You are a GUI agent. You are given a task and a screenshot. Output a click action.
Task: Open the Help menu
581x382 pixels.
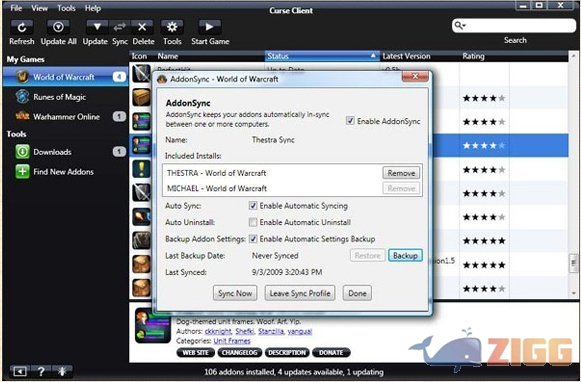click(x=93, y=8)
